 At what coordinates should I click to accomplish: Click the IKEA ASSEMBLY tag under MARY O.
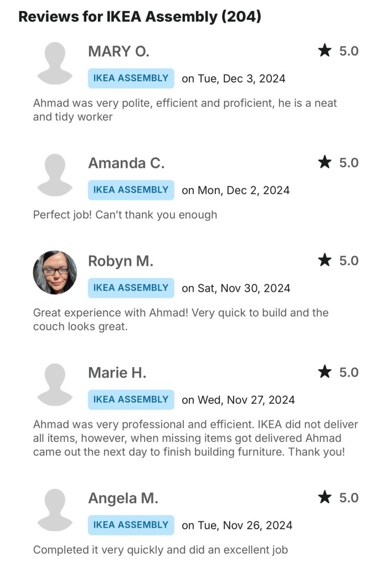(131, 78)
